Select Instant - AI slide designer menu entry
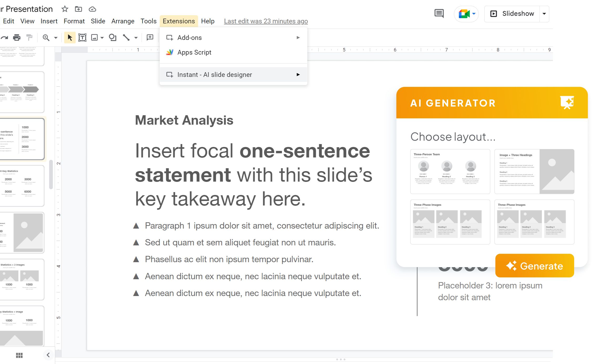This screenshot has width=607, height=364. 215,75
